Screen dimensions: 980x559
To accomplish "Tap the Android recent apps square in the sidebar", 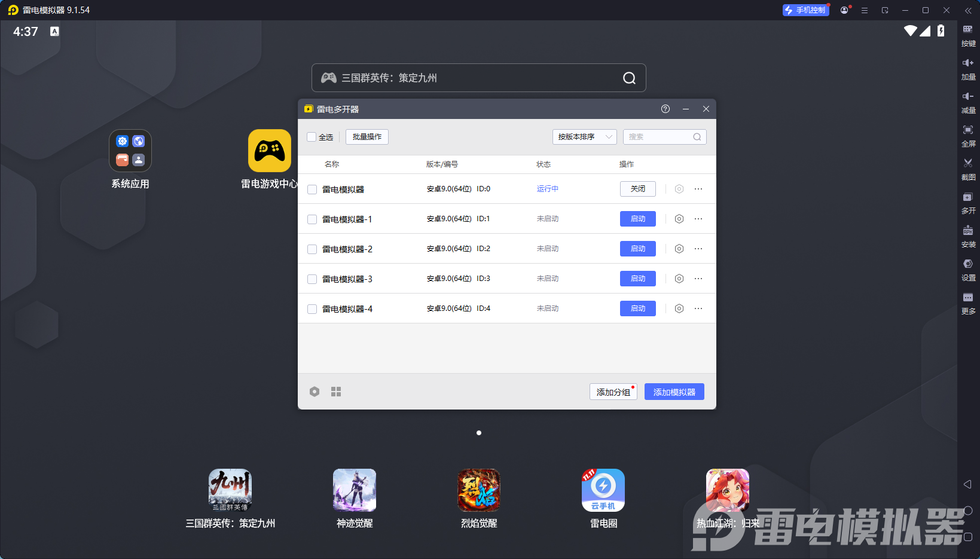I will coord(968,537).
